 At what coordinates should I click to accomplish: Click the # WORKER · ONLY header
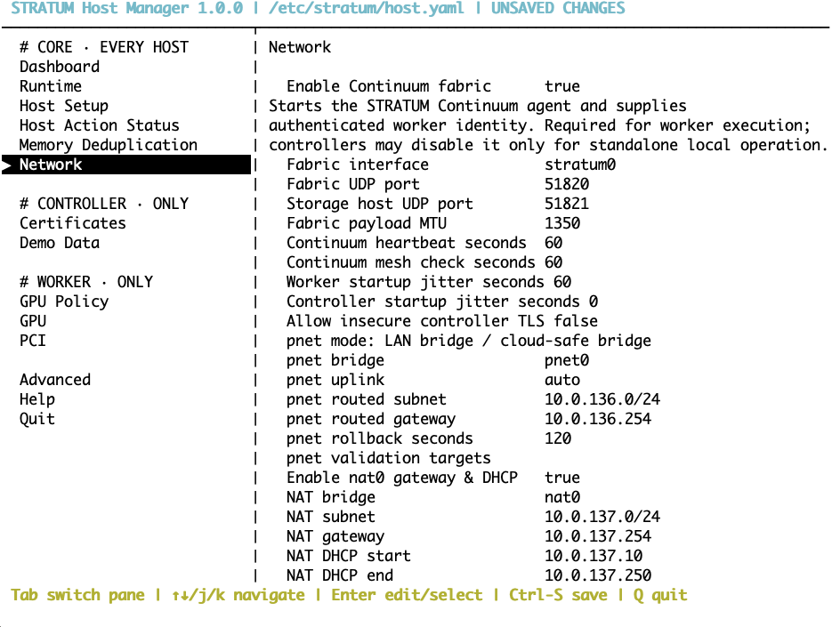(86, 282)
